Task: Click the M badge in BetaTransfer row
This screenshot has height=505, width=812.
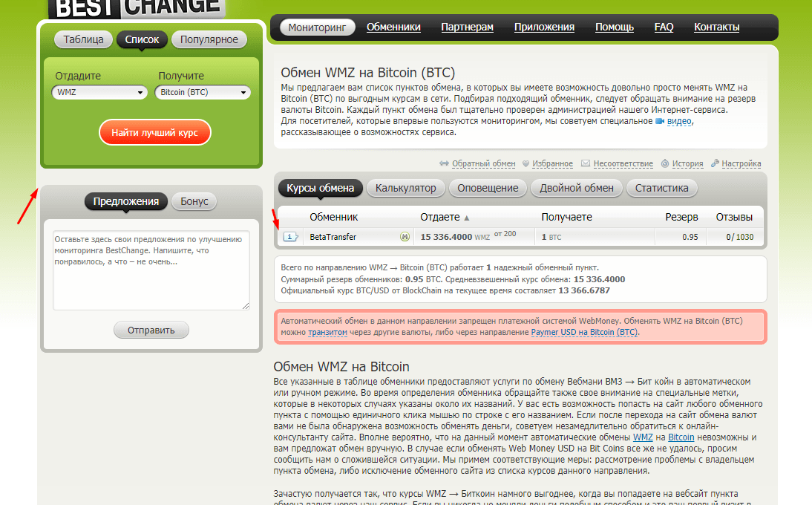Action: [x=405, y=237]
